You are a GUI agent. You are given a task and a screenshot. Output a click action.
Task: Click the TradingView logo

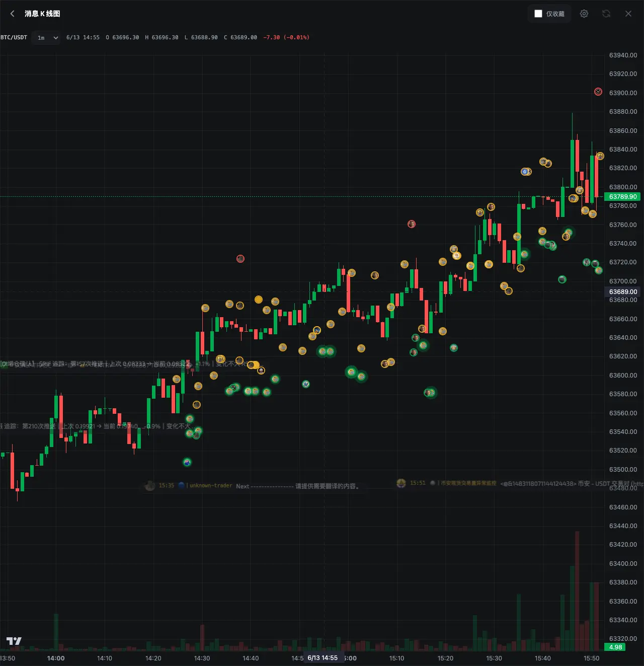point(14,641)
